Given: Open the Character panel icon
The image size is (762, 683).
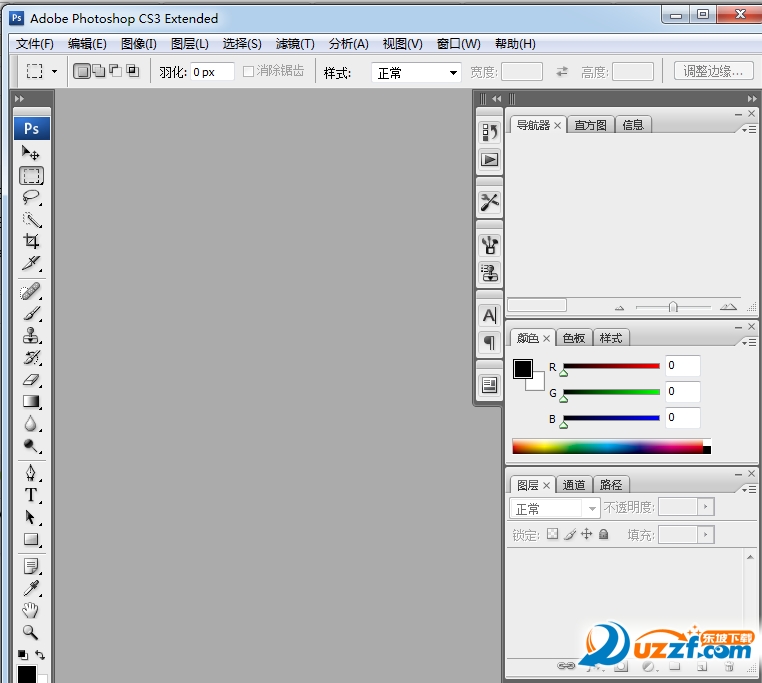Looking at the screenshot, I should (489, 315).
